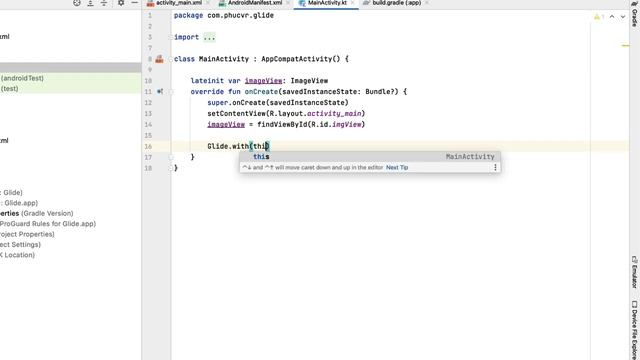Screen dimensions: 640x360
Task: Click the related XML file gutter icon on line 8
Action: (x=160, y=59)
